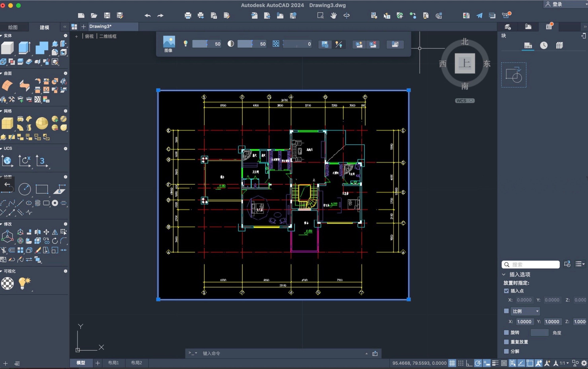Select the Circle drawing tool
Viewport: 588px width, 369px height.
pyautogui.click(x=25, y=189)
